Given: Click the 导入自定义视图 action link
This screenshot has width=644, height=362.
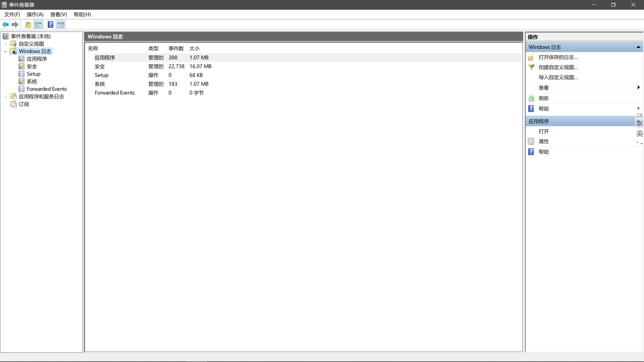Looking at the screenshot, I should [x=558, y=77].
